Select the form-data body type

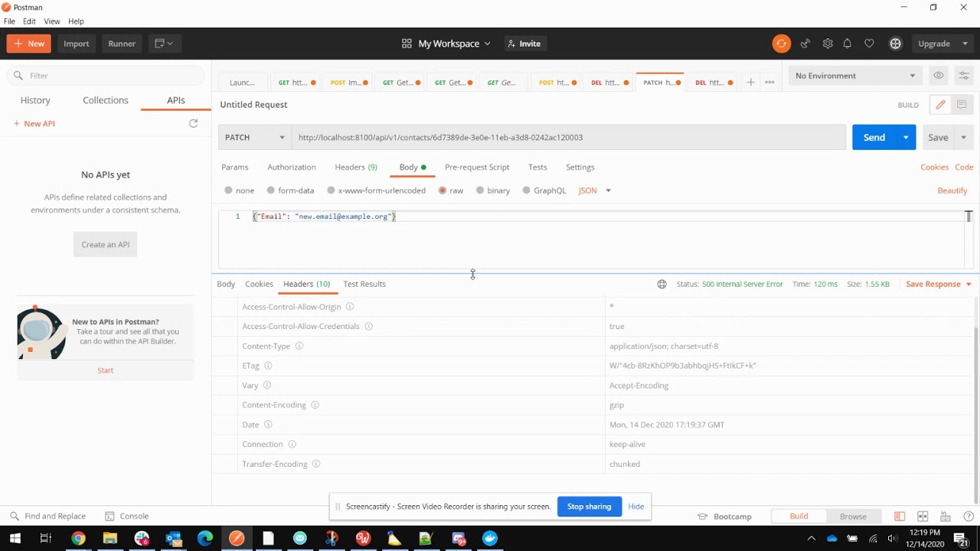coord(290,191)
